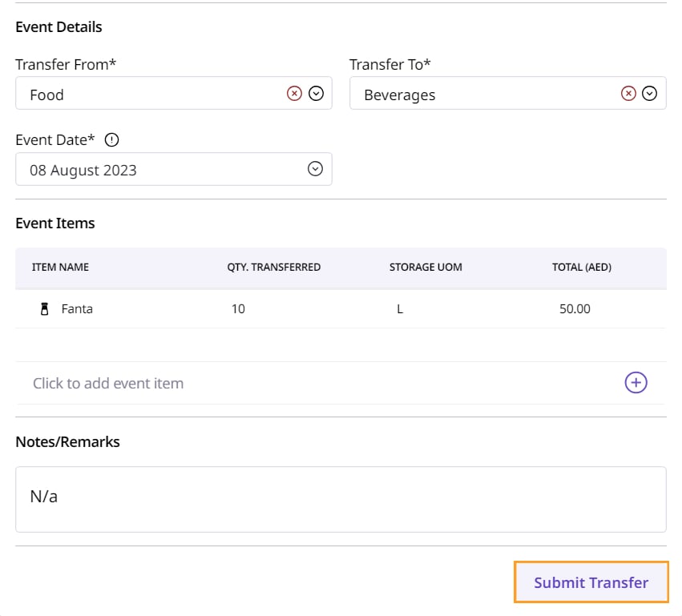Open the Event Date picker arrow
The height and width of the screenshot is (616, 682).
click(x=316, y=169)
